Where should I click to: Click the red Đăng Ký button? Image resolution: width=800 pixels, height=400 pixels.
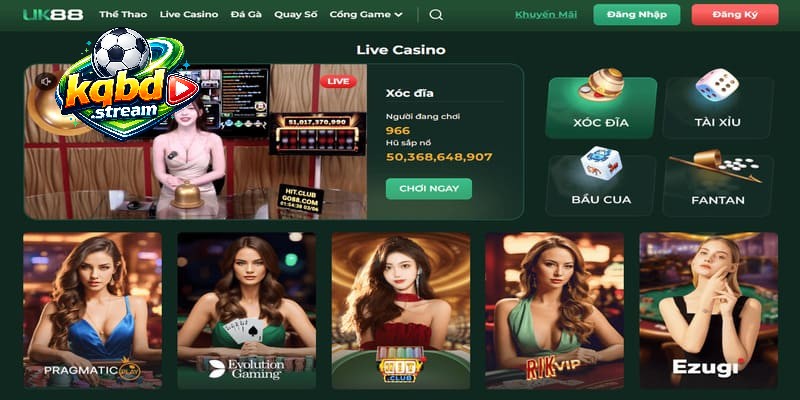(735, 15)
